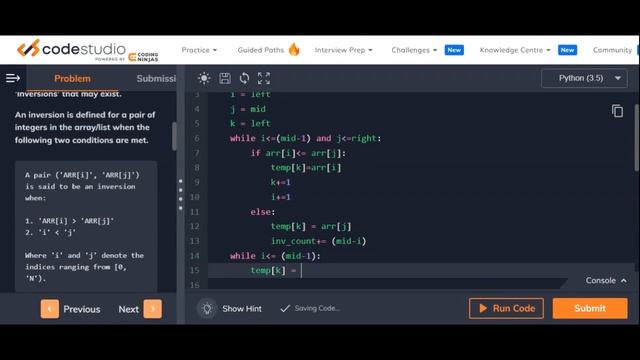
Task: Open the Practice dropdown menu
Action: pos(199,50)
